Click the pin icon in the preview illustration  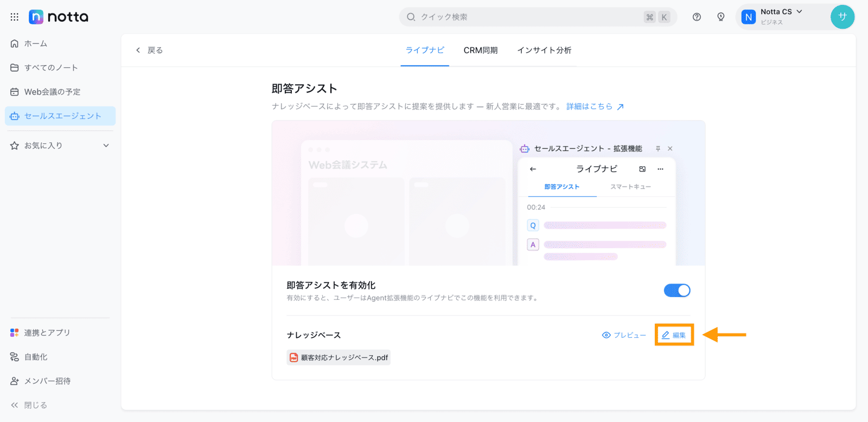click(x=658, y=148)
